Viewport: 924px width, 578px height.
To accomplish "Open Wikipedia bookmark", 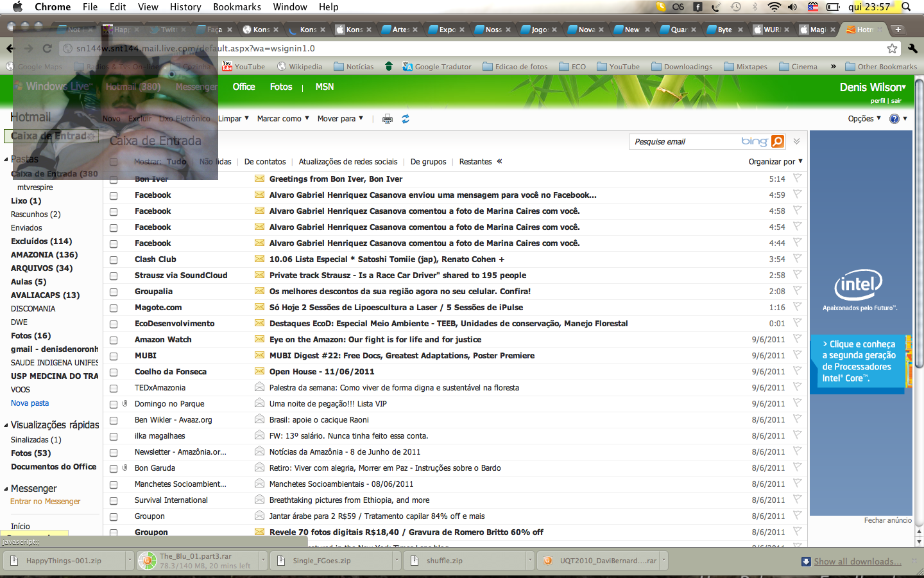I will [x=300, y=66].
